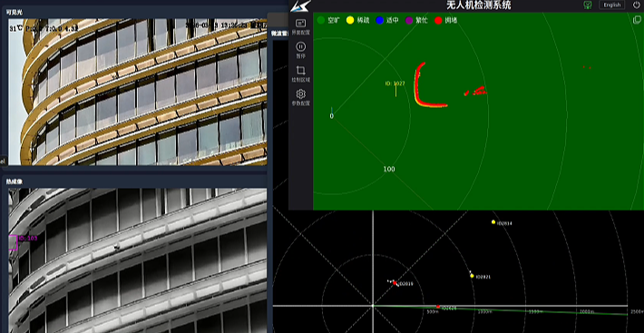Click the 可见光 panel title

point(15,13)
